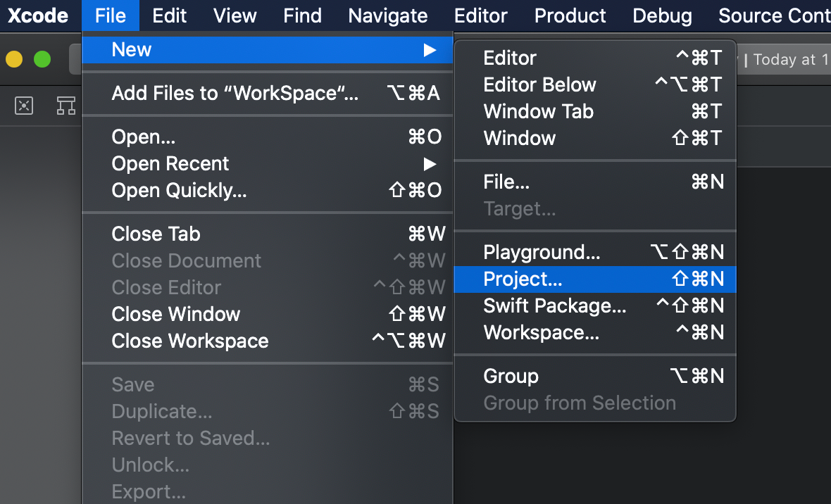Open the Debug menu
The width and height of the screenshot is (831, 504).
click(662, 15)
